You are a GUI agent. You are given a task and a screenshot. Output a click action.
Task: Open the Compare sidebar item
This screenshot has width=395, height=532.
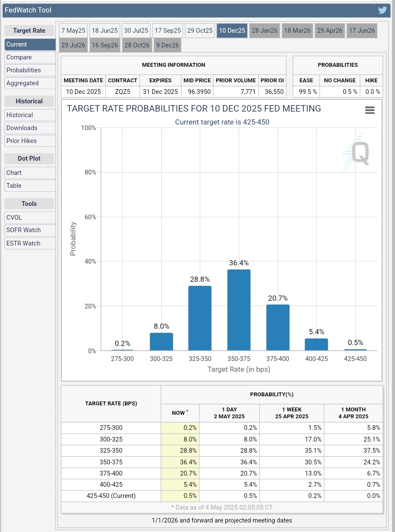[x=30, y=57]
